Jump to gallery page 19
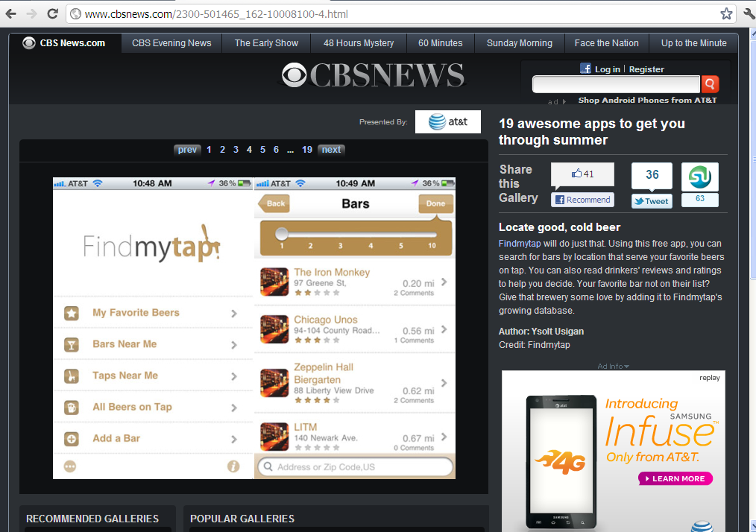The image size is (756, 532). pyautogui.click(x=307, y=149)
